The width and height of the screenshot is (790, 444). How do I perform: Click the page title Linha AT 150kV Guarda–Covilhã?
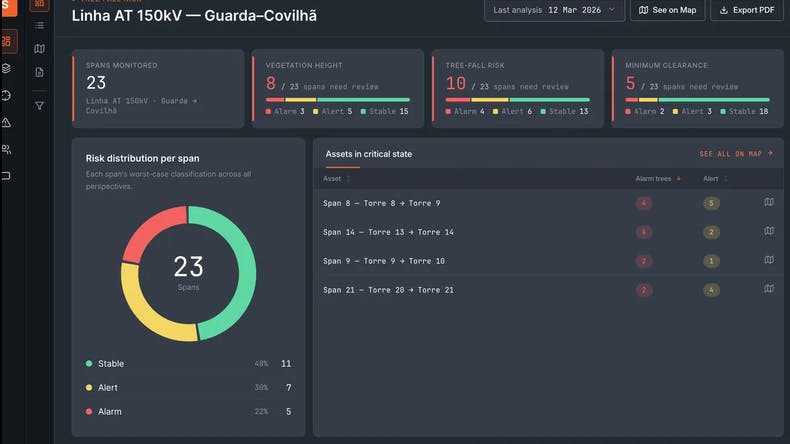pos(194,16)
